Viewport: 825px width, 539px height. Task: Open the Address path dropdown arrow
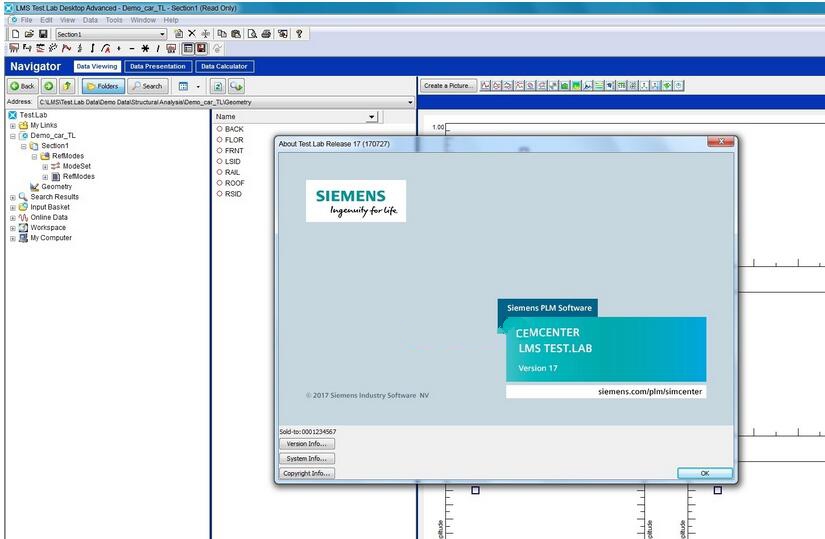point(410,102)
